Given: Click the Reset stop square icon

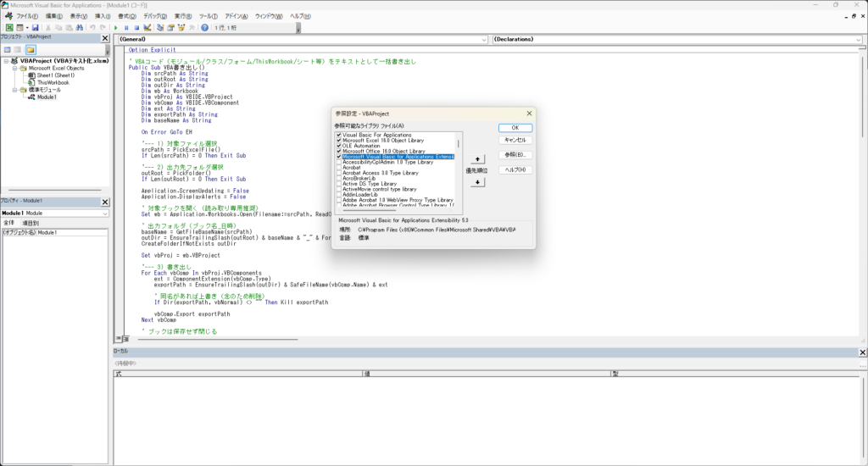Looking at the screenshot, I should 136,27.
